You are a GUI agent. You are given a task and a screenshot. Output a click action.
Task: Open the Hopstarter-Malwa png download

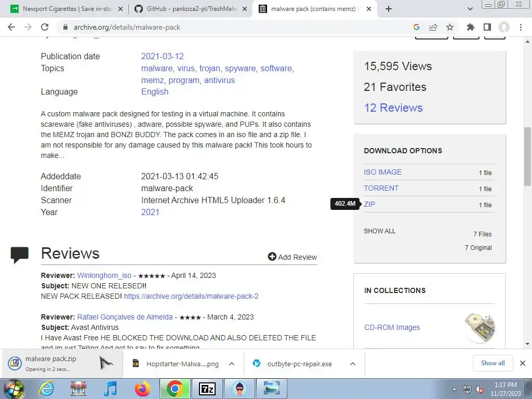[x=177, y=364]
